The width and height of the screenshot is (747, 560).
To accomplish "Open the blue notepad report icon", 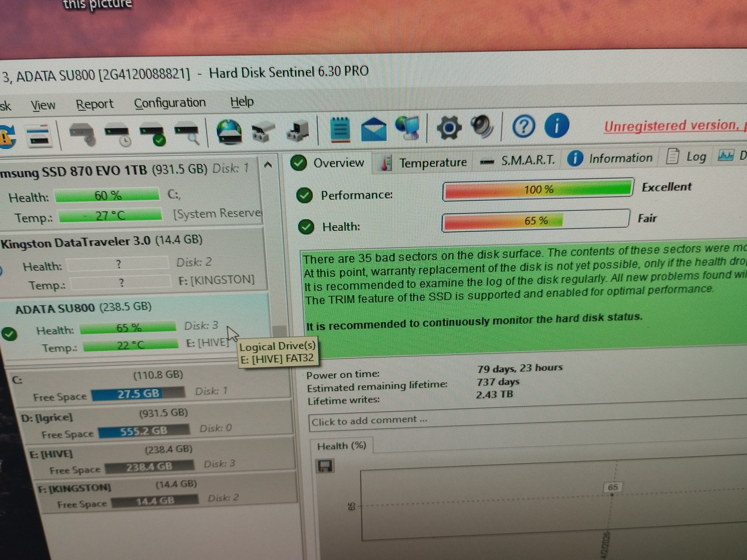I will click(x=340, y=130).
